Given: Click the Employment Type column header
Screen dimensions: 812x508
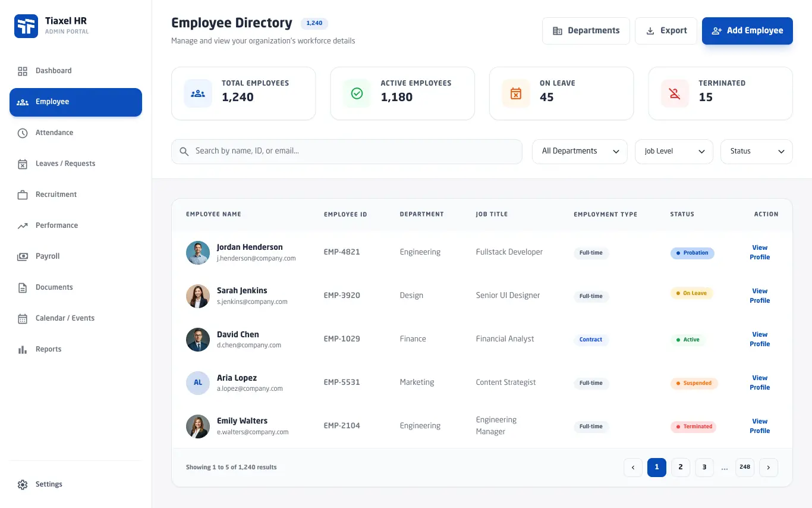Looking at the screenshot, I should click(605, 215).
